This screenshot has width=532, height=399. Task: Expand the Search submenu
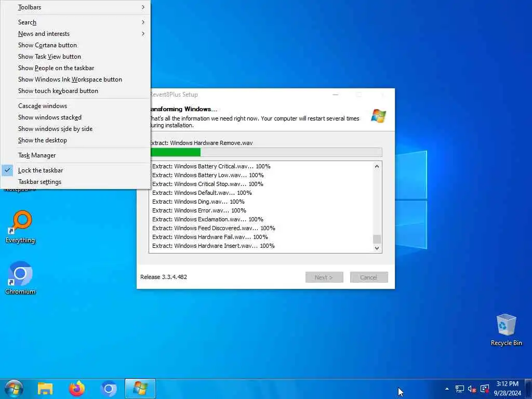click(x=76, y=22)
